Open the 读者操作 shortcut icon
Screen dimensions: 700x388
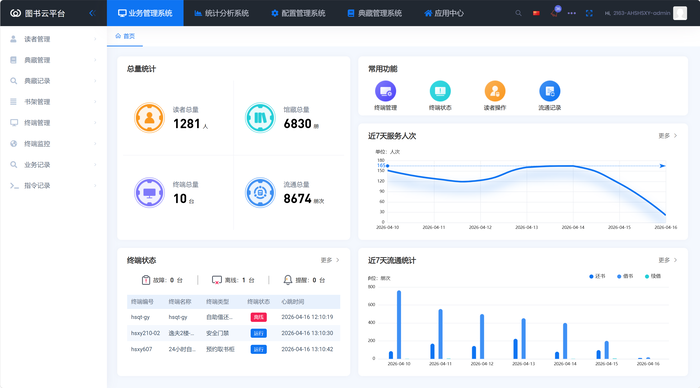tap(495, 91)
